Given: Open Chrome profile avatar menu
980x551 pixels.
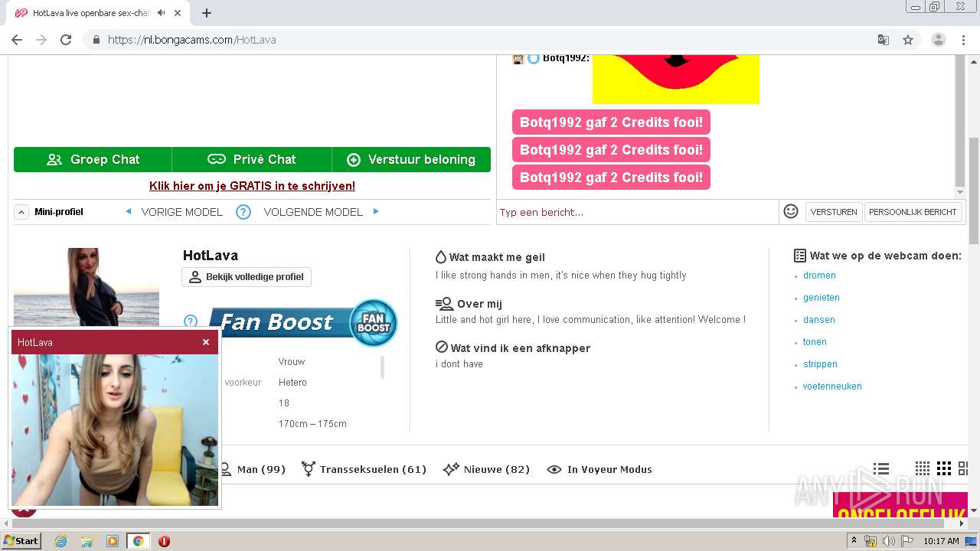Looking at the screenshot, I should point(938,40).
